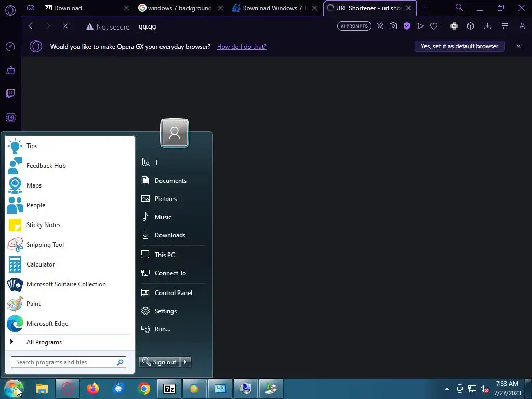The height and width of the screenshot is (399, 532).
Task: Expand power options arrow beside Sign out
Action: coord(185,362)
